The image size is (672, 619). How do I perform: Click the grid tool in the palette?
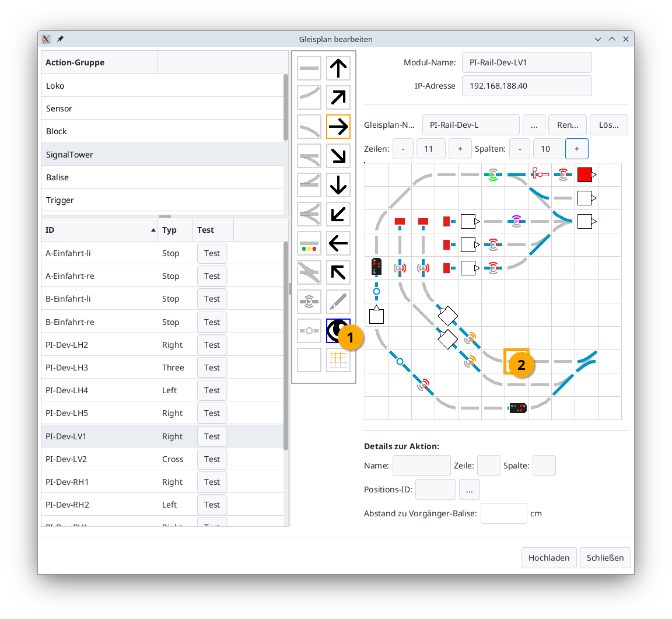click(x=338, y=359)
